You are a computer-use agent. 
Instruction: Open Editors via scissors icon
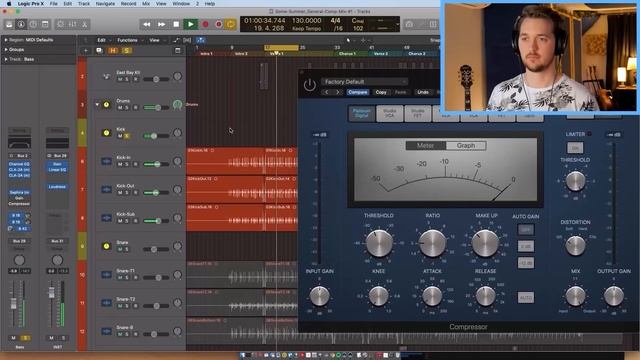click(84, 24)
